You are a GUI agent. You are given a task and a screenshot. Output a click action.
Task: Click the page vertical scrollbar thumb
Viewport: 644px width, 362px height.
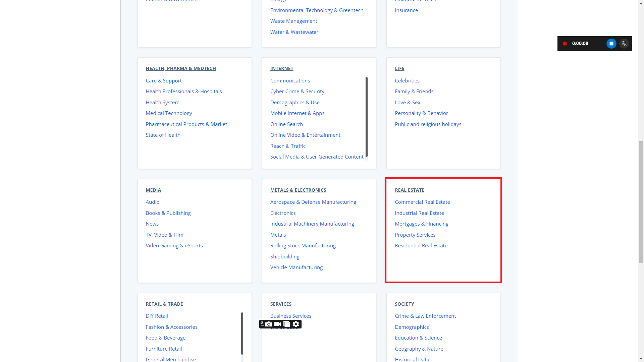click(641, 202)
